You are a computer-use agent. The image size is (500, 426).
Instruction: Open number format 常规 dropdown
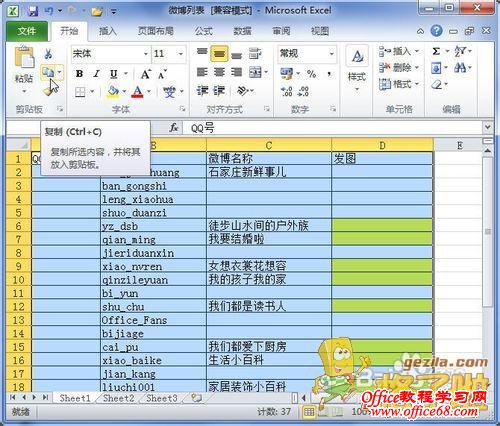pyautogui.click(x=331, y=54)
